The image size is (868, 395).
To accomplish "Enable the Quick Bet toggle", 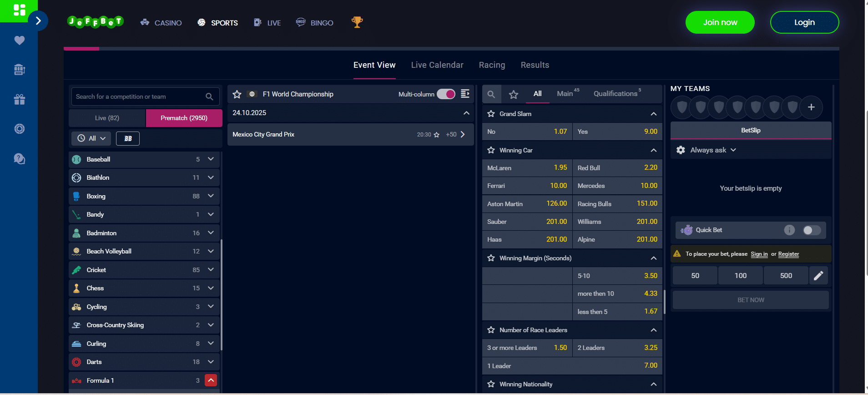I will (812, 230).
